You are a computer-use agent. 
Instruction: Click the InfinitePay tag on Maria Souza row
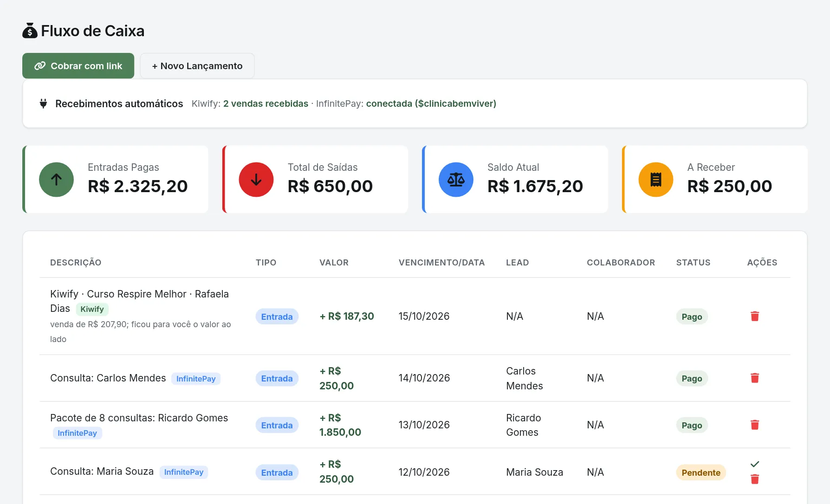tap(184, 472)
